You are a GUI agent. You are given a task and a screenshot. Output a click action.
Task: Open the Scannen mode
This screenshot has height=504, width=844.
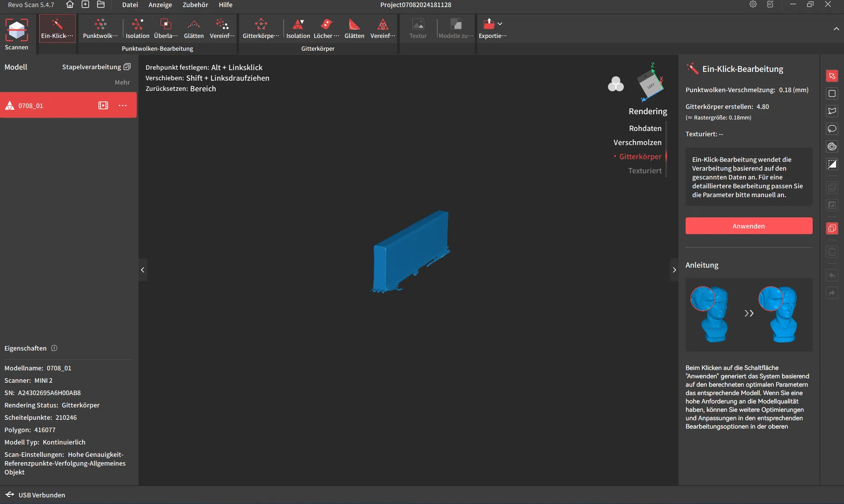(x=16, y=34)
